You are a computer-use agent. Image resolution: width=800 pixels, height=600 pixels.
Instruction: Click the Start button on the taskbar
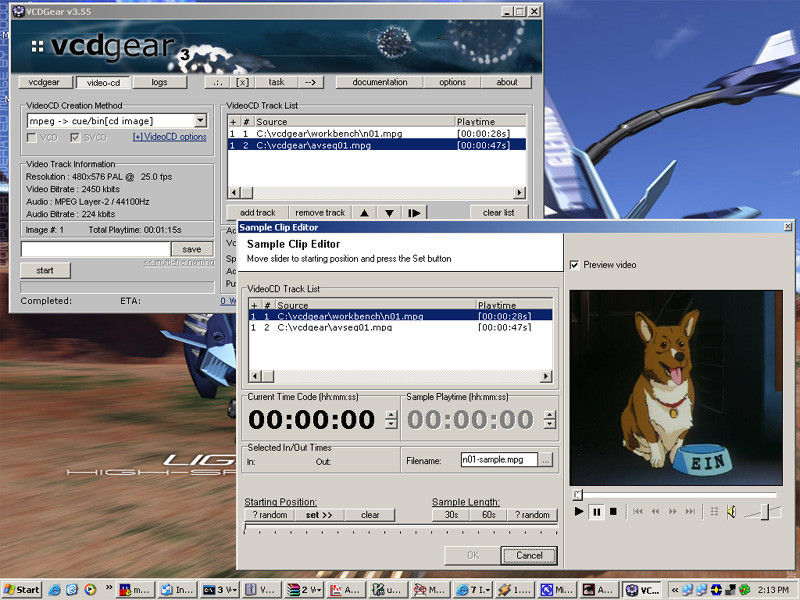click(21, 590)
